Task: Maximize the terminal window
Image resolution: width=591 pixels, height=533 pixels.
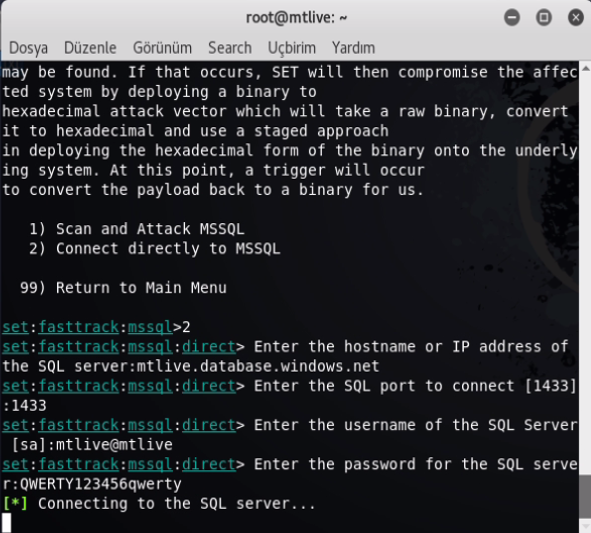Action: (x=544, y=17)
